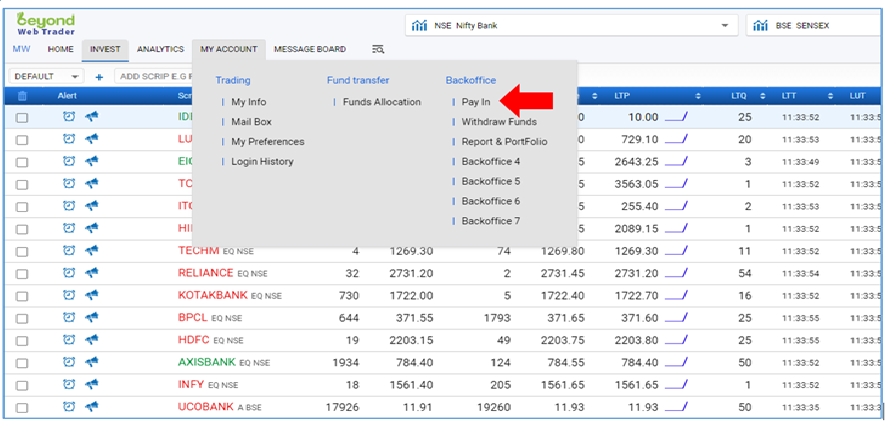Tick the checkbox for the BPCL row

[x=22, y=318]
